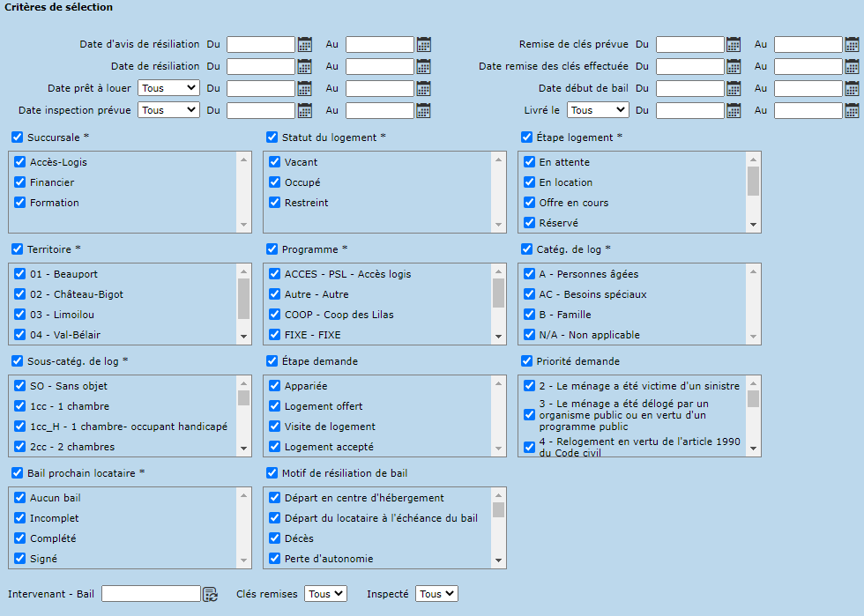Open calendar for Date remise des clés effectuée Du
The image size is (864, 616).
tap(734, 66)
